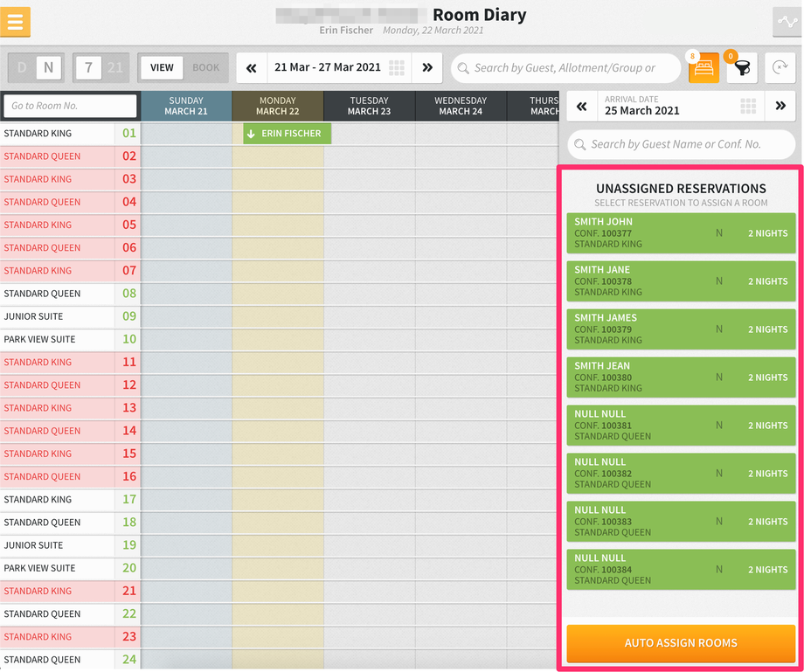Select Null Null reservation 100383
This screenshot has height=672, width=804.
[681, 522]
